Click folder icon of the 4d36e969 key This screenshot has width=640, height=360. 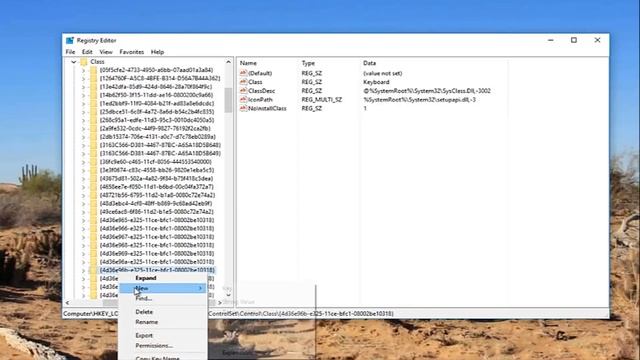[x=93, y=254]
